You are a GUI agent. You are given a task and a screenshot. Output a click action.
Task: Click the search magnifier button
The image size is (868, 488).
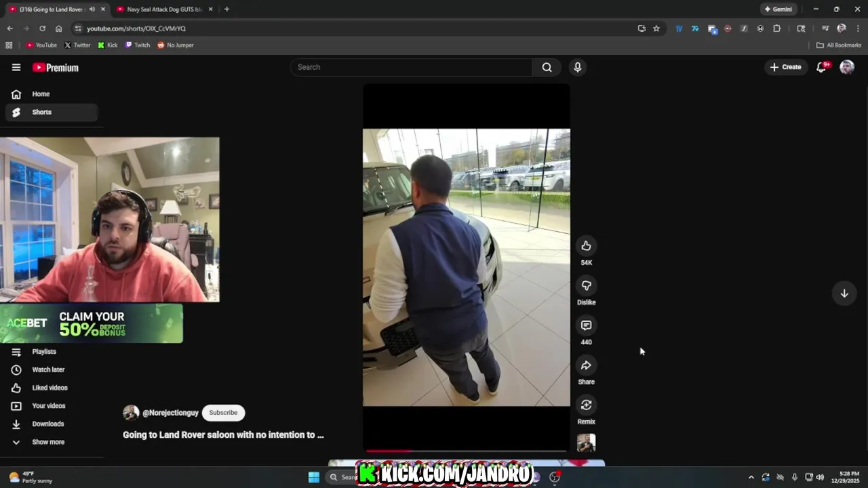click(x=547, y=67)
